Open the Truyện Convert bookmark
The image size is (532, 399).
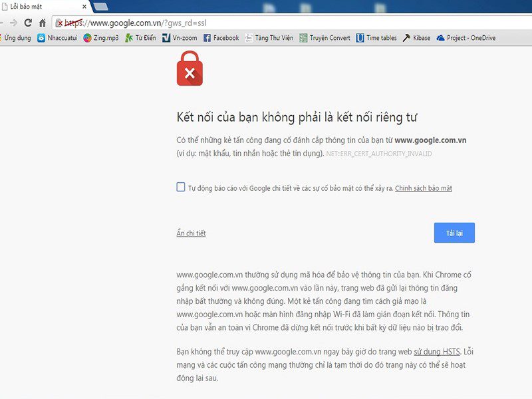325,38
